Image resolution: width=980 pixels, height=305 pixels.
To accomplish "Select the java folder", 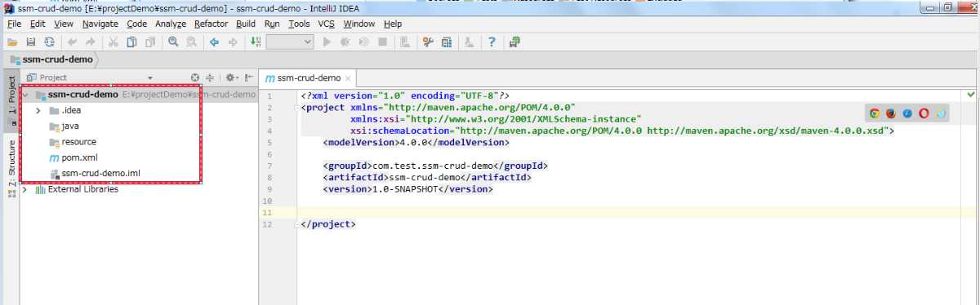I will tap(70, 126).
